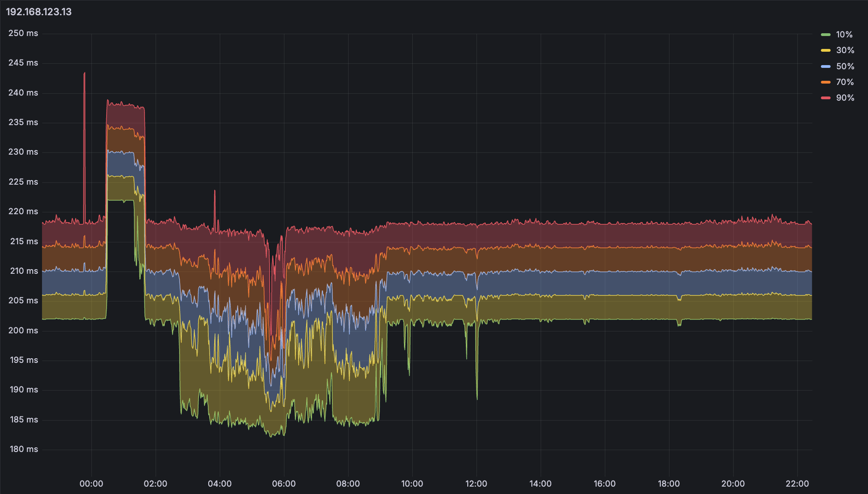Open color picker from green 10% legend swatch
This screenshot has height=494, width=868.
click(826, 35)
